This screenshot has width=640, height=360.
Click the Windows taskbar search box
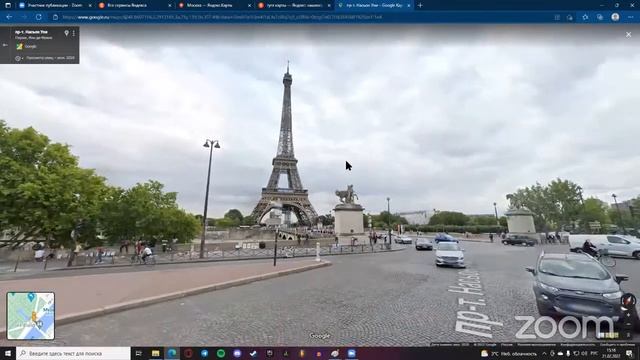[73, 353]
